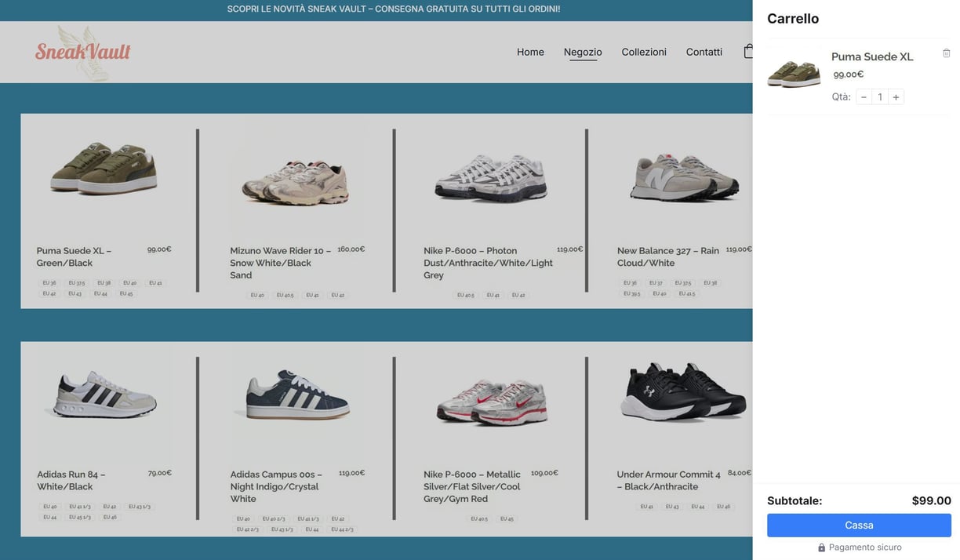Viewport: 960px width, 560px height.
Task: View Under Armour Commit 4 shoe image
Action: point(684,392)
